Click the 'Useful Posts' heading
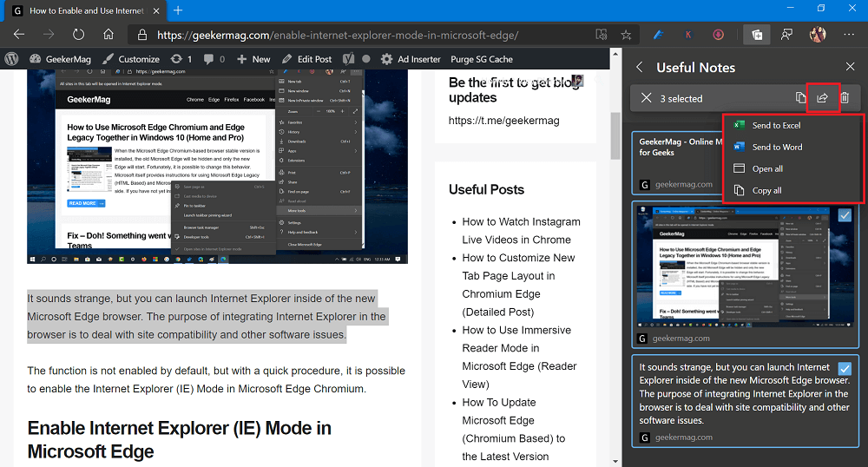868x467 pixels. (x=487, y=189)
